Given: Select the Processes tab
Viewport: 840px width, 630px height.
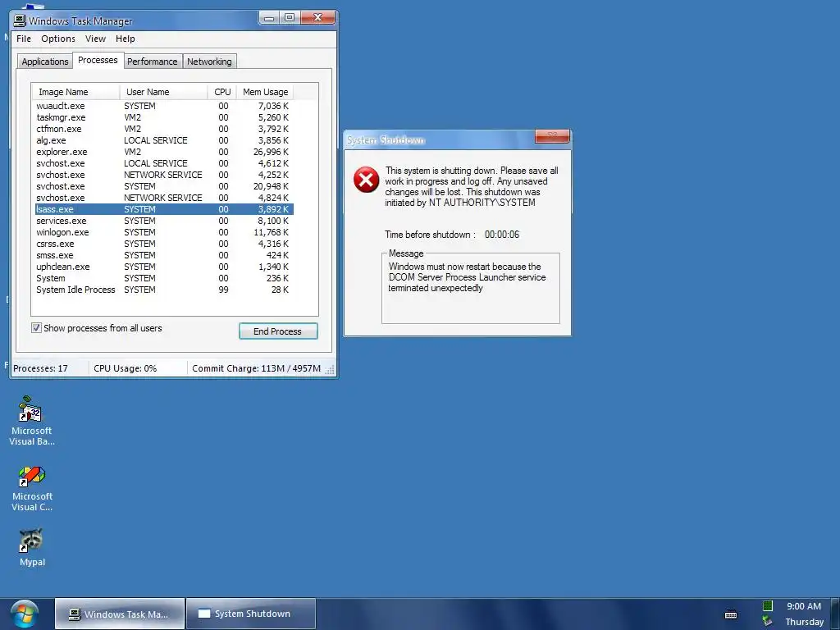Looking at the screenshot, I should [x=98, y=60].
